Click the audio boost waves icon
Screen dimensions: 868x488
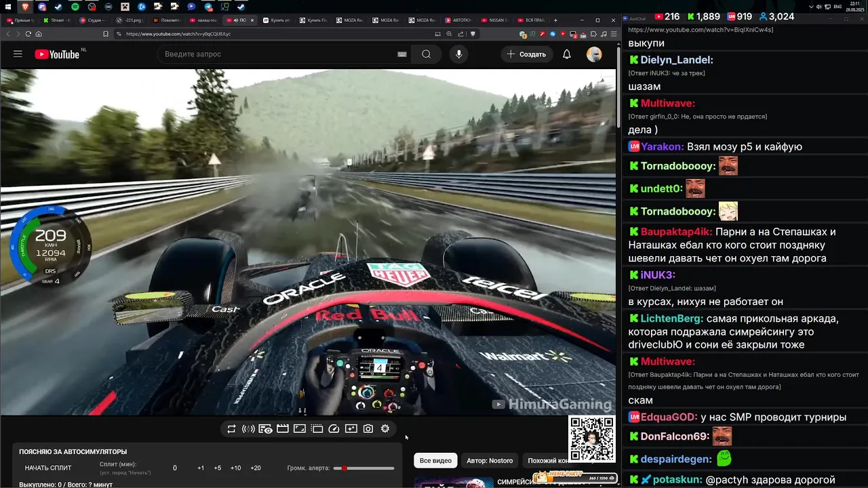pyautogui.click(x=248, y=429)
